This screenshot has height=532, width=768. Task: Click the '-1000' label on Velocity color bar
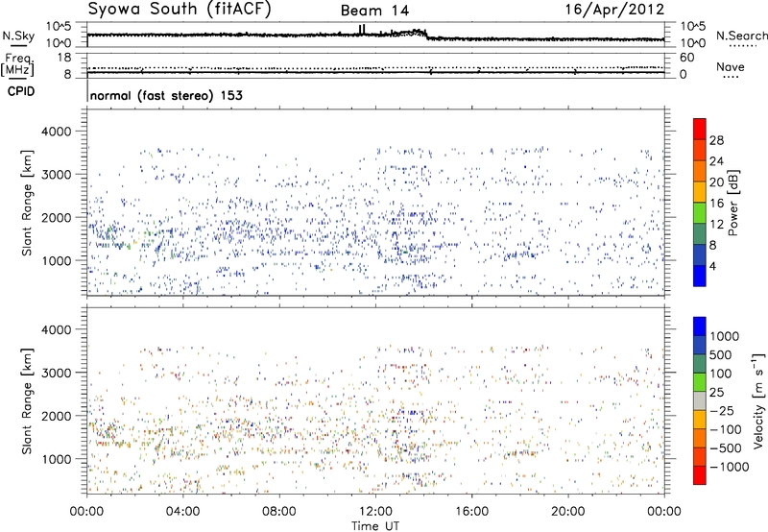pyautogui.click(x=729, y=467)
